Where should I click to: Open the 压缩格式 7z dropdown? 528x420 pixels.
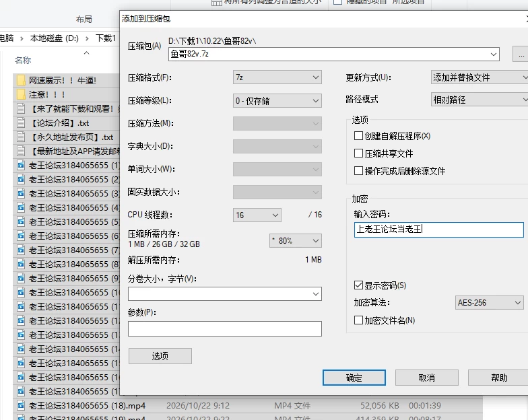(x=277, y=77)
